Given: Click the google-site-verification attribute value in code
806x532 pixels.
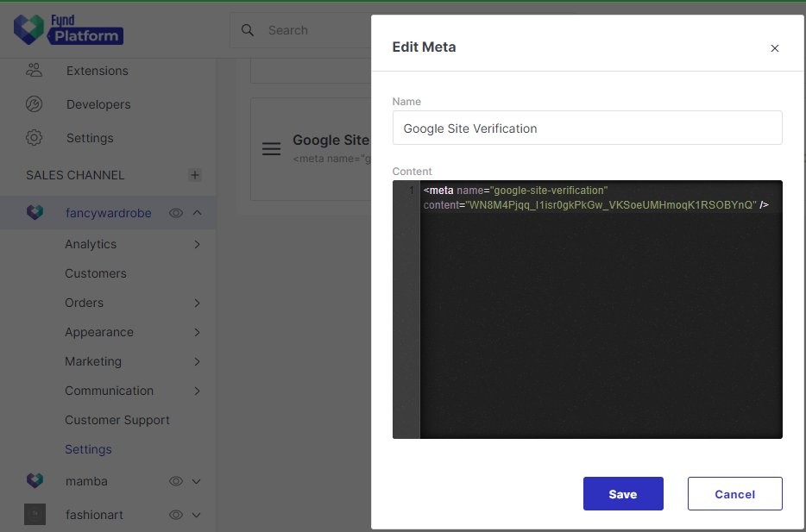Looking at the screenshot, I should [549, 191].
